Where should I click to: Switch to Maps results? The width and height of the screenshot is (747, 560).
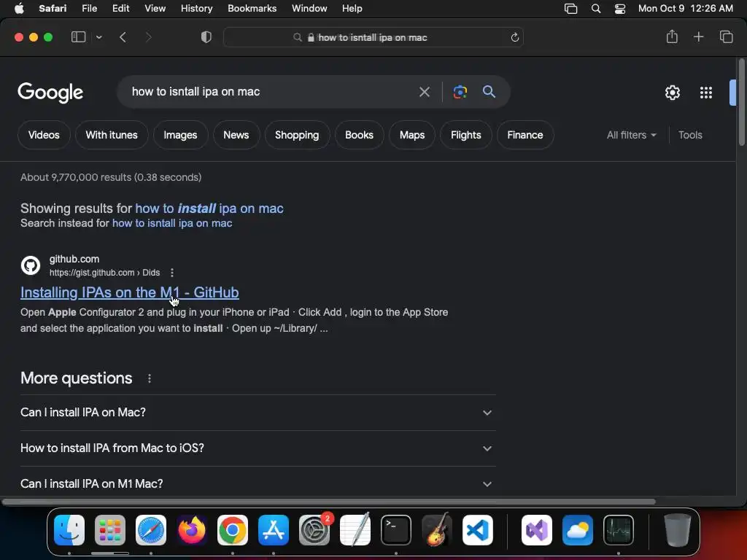pos(412,135)
